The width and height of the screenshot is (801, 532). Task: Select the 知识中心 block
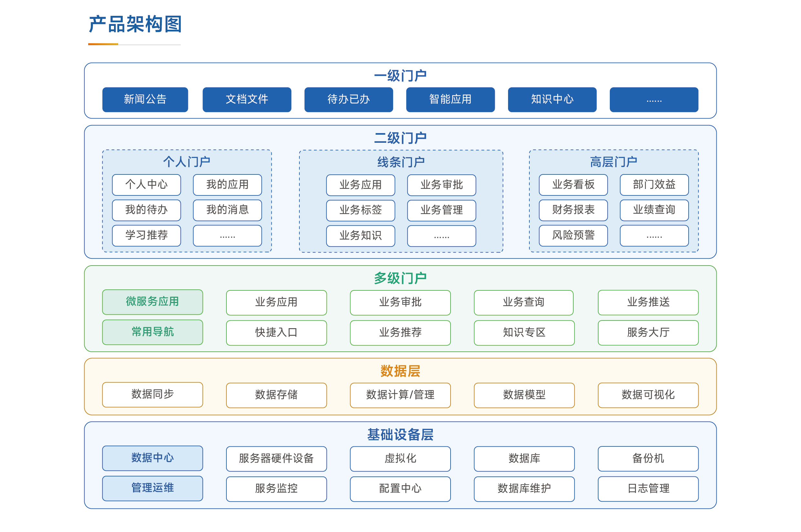tap(552, 99)
